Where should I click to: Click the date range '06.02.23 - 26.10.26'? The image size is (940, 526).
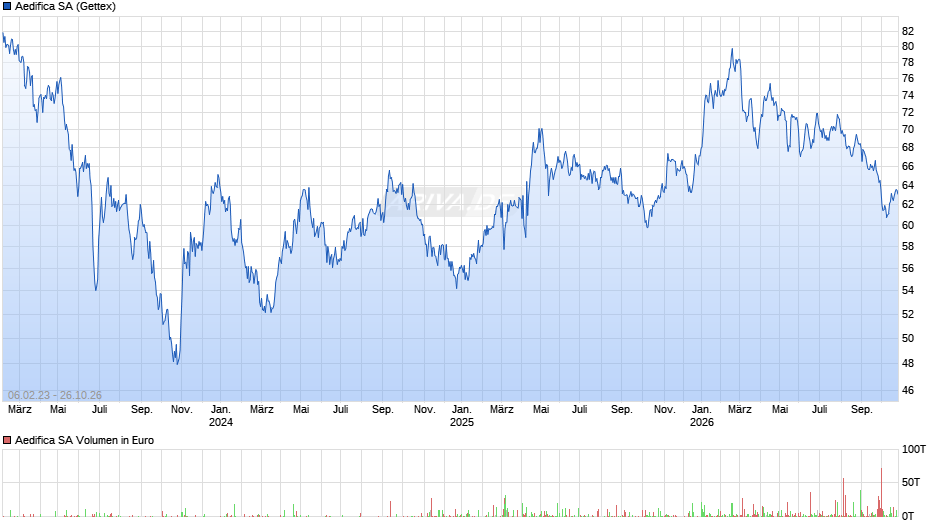[55, 395]
